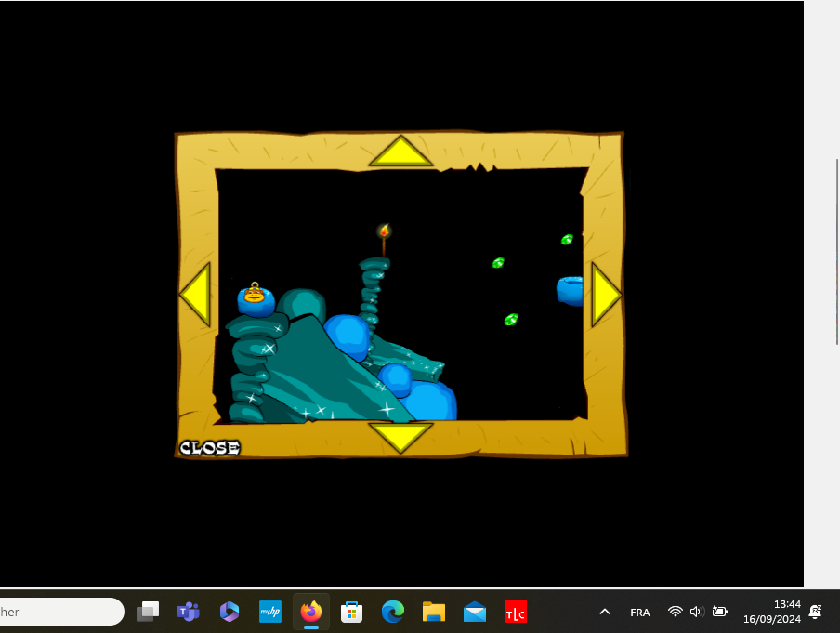Click the golden bell on blue pot

pos(255,293)
